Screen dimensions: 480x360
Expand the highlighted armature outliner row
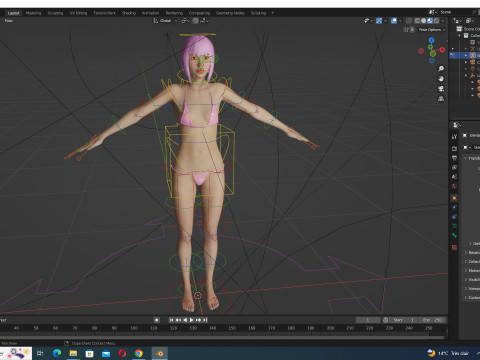(466, 55)
